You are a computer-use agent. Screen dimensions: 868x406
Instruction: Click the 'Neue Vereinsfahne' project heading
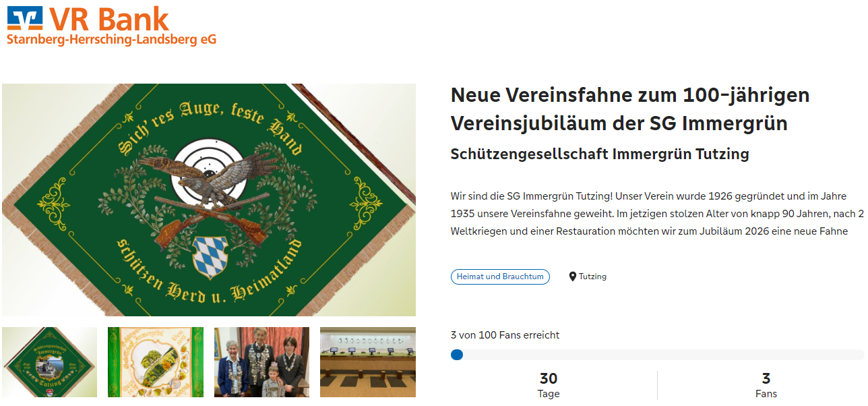(630, 109)
